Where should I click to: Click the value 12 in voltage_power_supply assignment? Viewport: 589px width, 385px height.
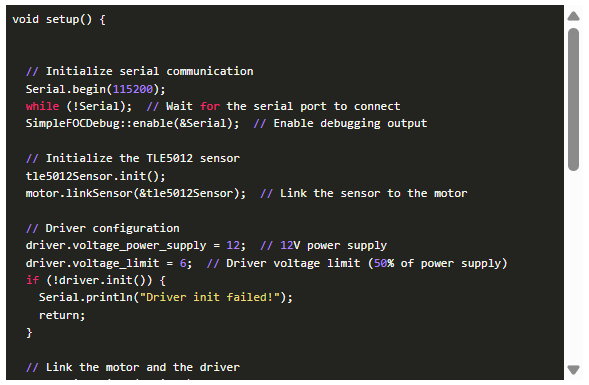(233, 246)
